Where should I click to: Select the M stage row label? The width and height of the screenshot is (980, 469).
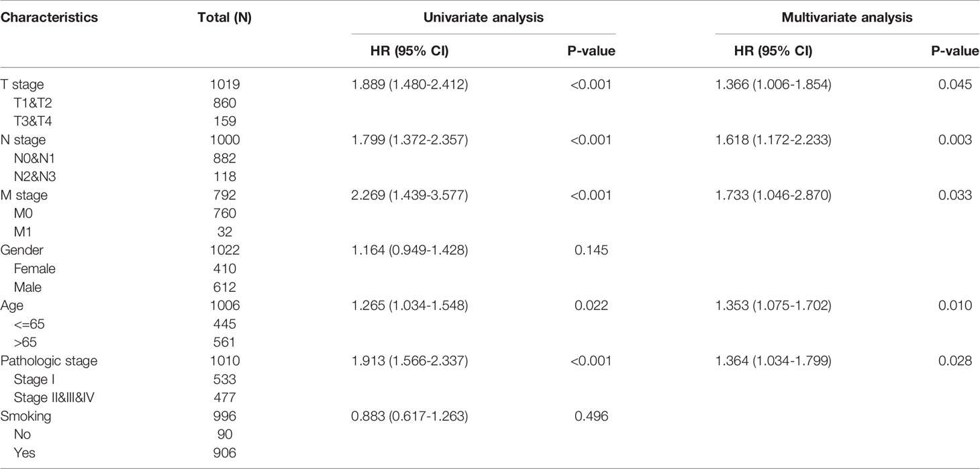point(26,195)
